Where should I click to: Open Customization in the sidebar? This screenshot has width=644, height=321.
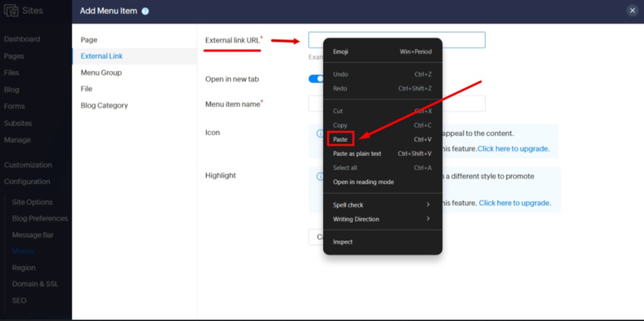click(x=28, y=165)
